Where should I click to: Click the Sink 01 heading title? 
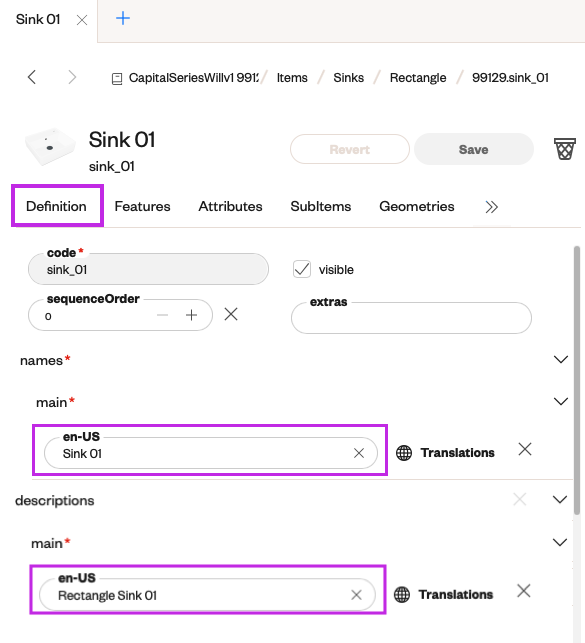pos(122,139)
